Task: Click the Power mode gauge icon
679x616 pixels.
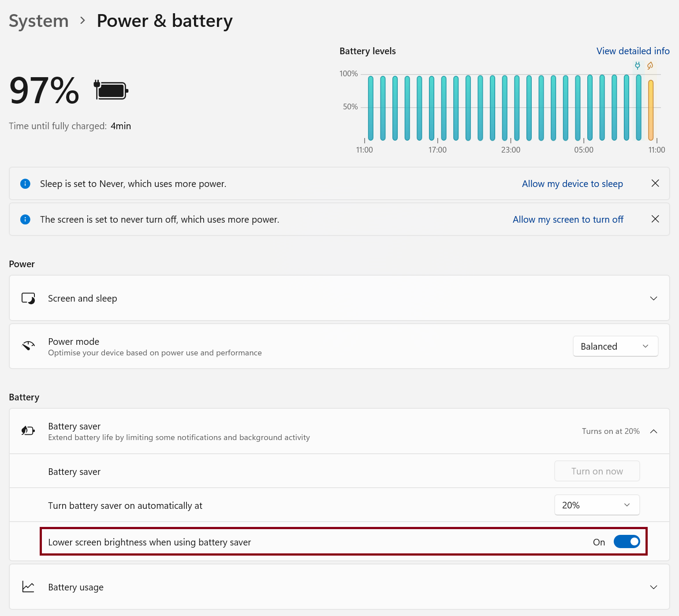Action: click(x=28, y=346)
